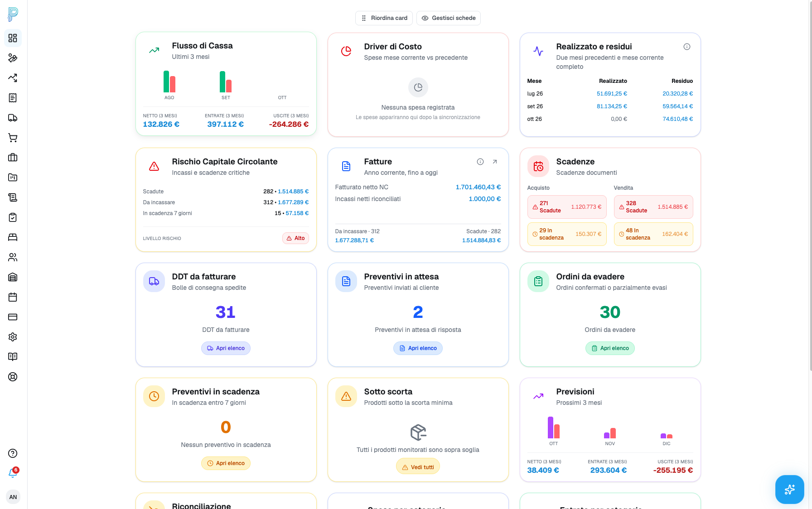812x509 pixels.
Task: Open Acquisto 29 In scadenza box
Action: 567,234
